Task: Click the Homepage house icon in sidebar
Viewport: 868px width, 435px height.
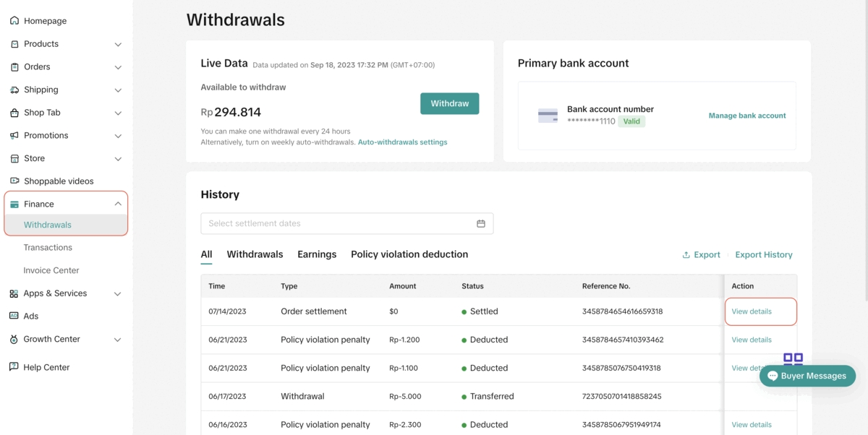Action: [x=14, y=21]
